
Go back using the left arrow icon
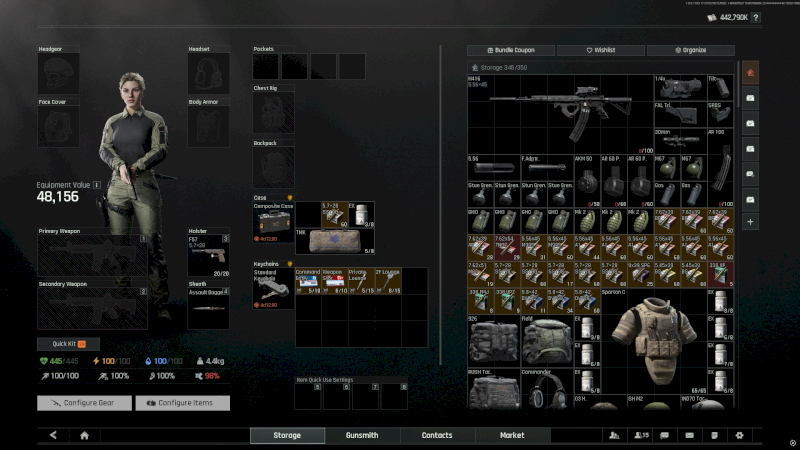tap(53, 435)
